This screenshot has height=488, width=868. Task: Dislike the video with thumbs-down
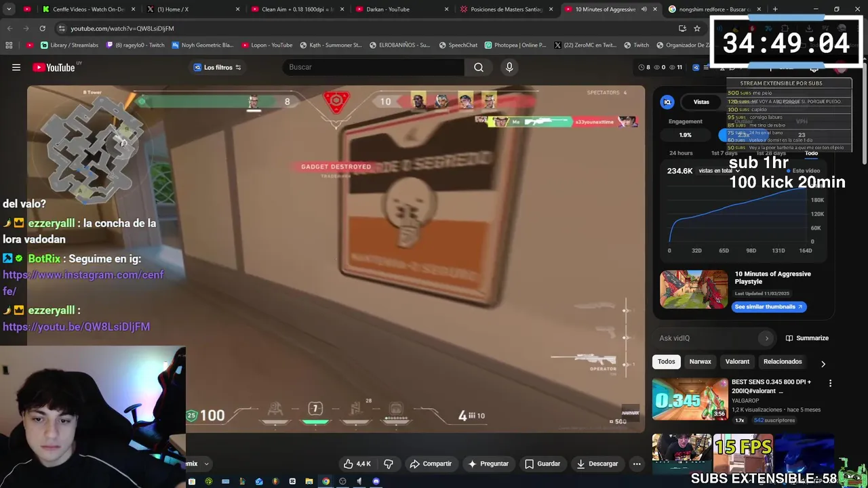click(389, 464)
